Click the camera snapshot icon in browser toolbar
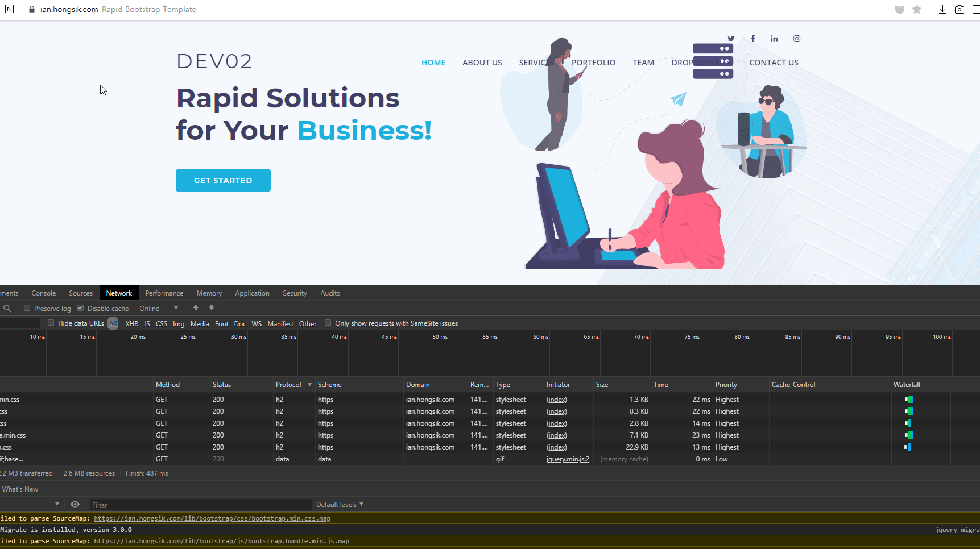This screenshot has width=980, height=549. tap(960, 9)
